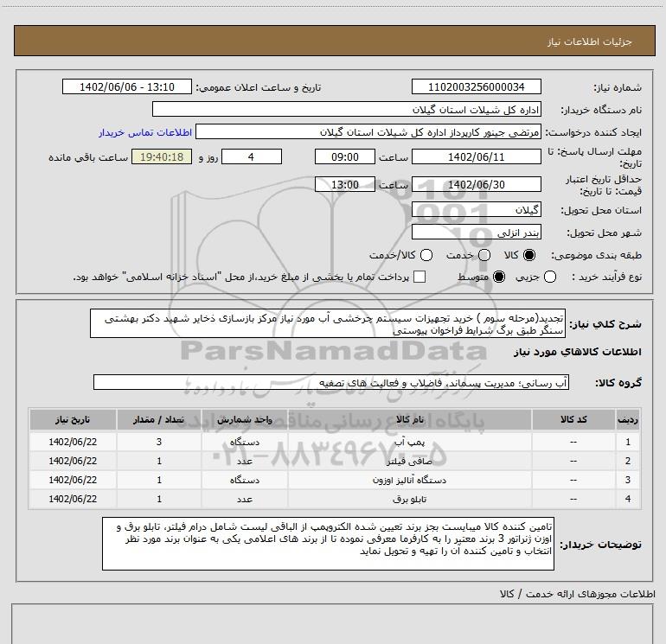Click the واحد شمارش column header

245,419
